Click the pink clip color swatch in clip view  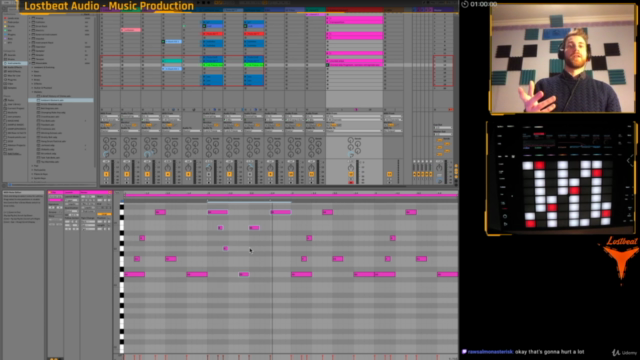coord(55,200)
